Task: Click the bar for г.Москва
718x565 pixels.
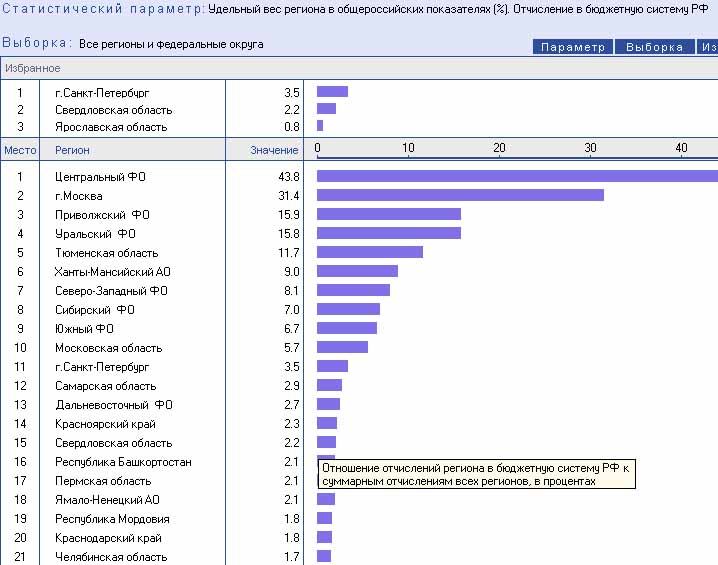Action: [460, 195]
